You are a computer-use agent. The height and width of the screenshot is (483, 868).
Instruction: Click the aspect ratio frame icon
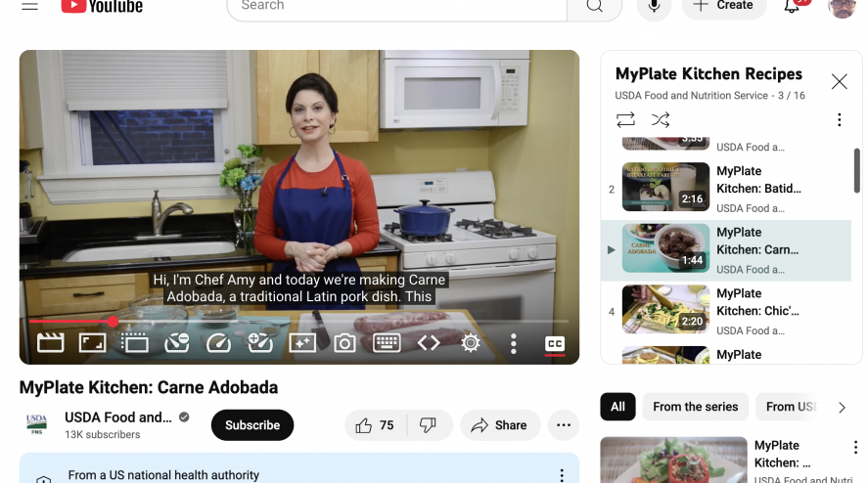tap(92, 343)
